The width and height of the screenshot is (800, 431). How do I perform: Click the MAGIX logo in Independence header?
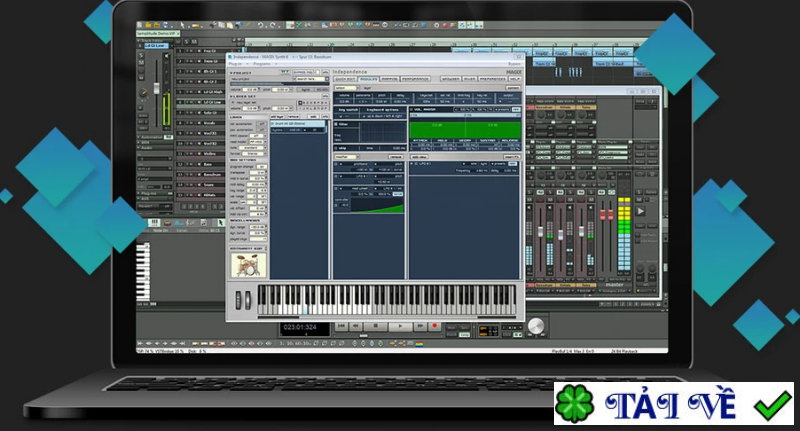510,71
